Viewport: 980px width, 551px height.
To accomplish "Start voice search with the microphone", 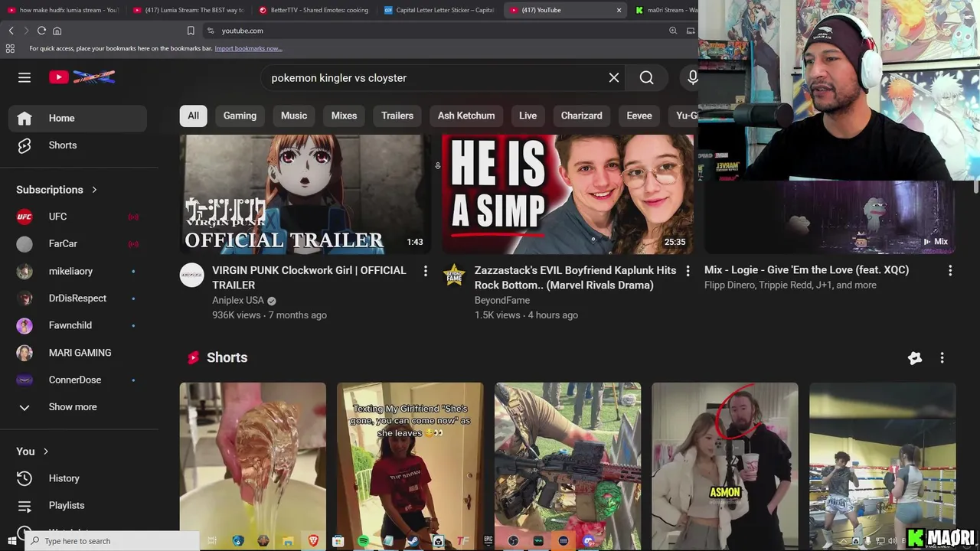I will coord(692,78).
